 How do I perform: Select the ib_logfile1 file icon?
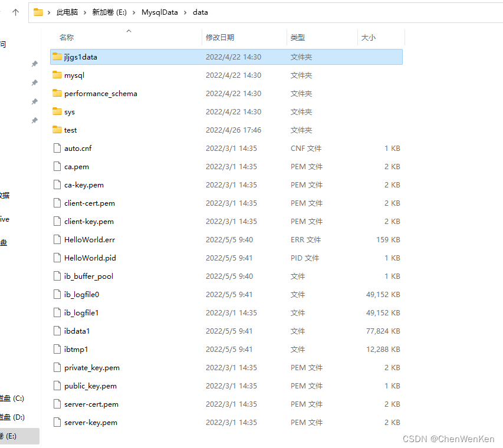[x=57, y=312]
